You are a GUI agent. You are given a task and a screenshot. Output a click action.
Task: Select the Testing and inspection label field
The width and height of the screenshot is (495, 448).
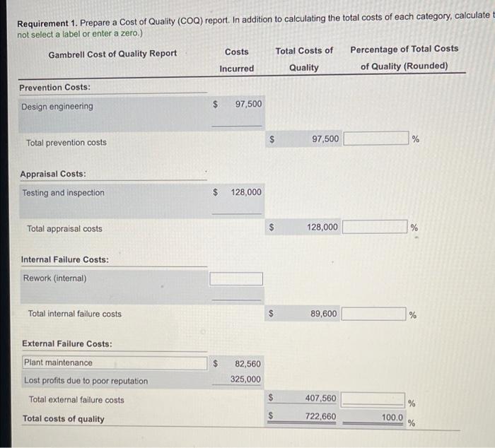115,192
